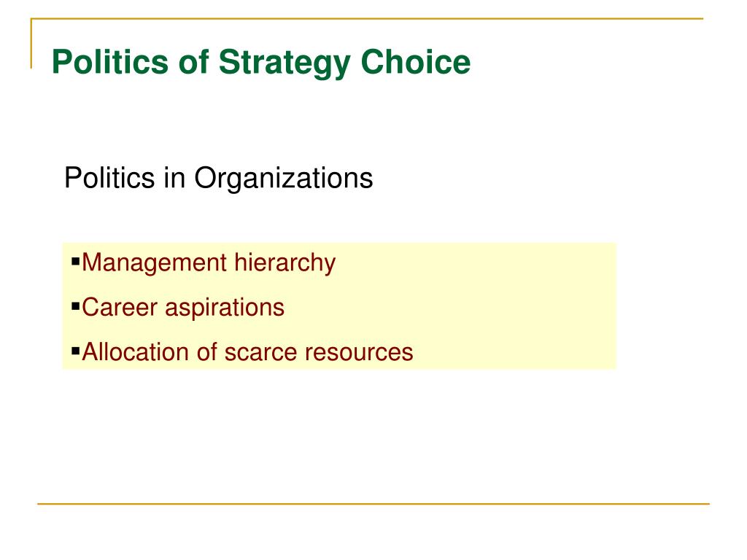Click the word Choice in the green title
The height and width of the screenshot is (560, 747).
[416, 62]
